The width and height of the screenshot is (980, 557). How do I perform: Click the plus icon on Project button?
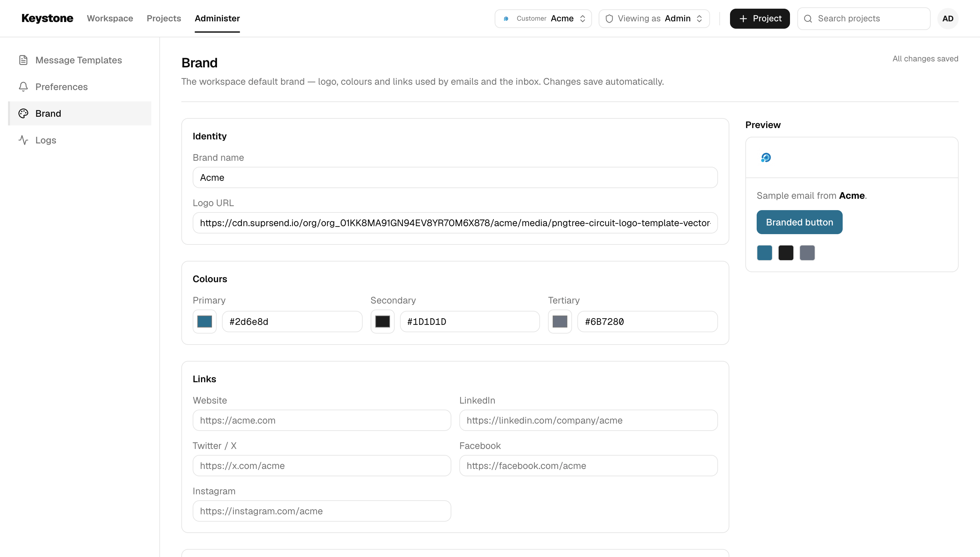pos(743,18)
